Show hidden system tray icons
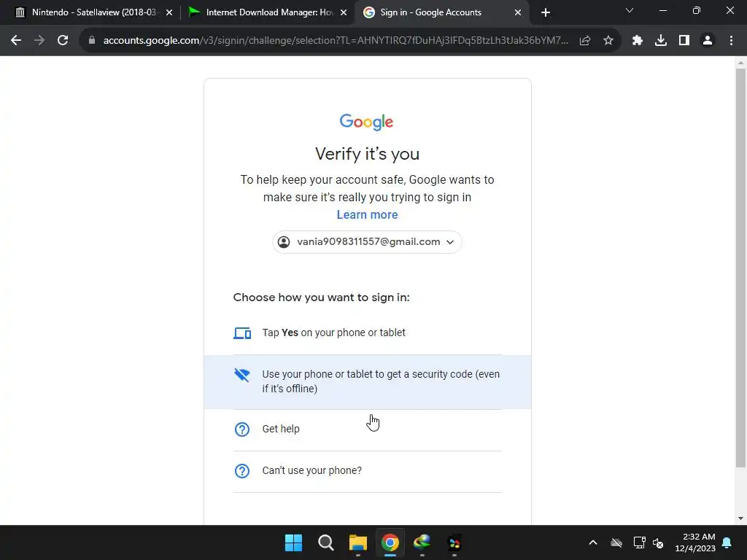Screen dimensions: 747x560 click(x=592, y=542)
